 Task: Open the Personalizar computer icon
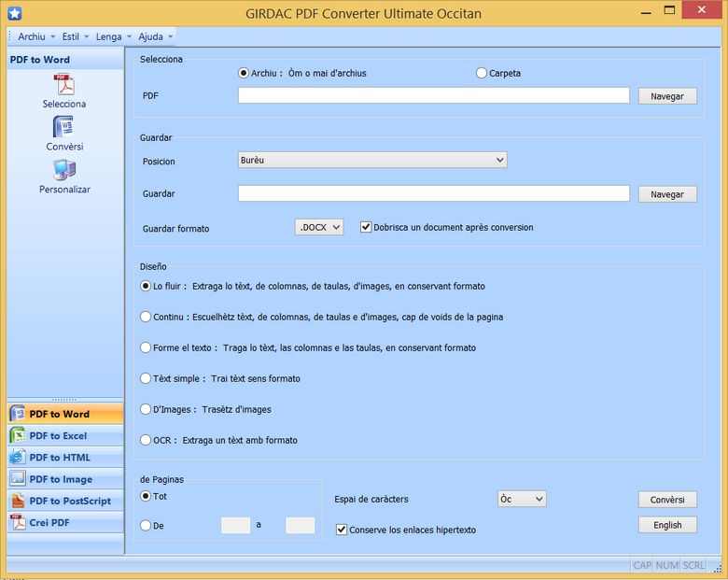pyautogui.click(x=64, y=170)
